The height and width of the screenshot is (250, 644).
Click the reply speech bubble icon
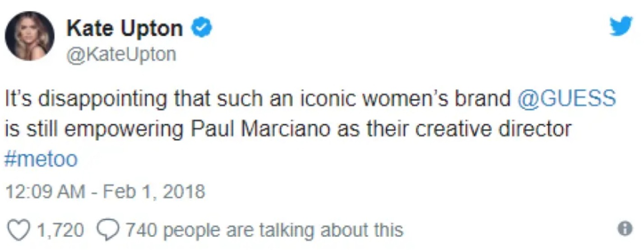(108, 230)
